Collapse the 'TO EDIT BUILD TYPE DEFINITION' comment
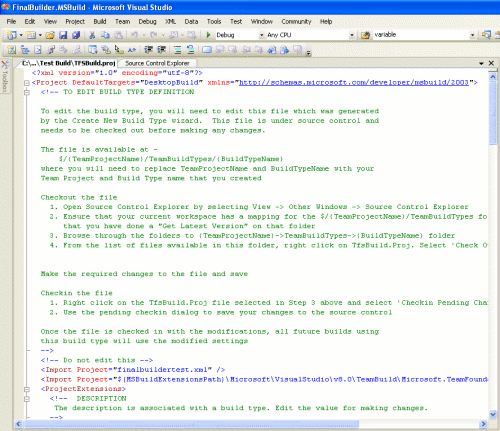Screen dimensions: 500x431 pyautogui.click(x=27, y=93)
